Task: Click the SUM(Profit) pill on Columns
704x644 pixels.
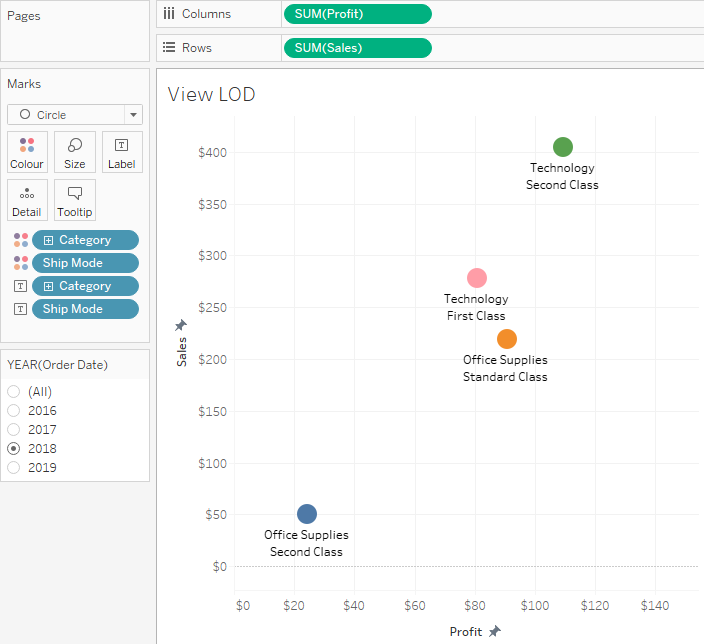Action: click(x=357, y=14)
